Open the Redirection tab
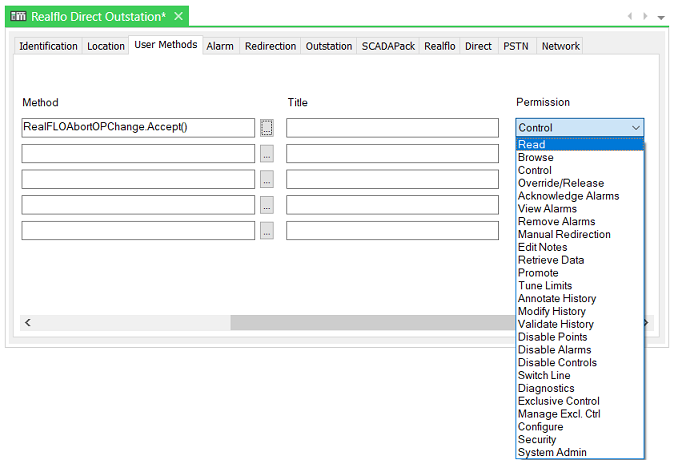The image size is (674, 460). tap(270, 46)
